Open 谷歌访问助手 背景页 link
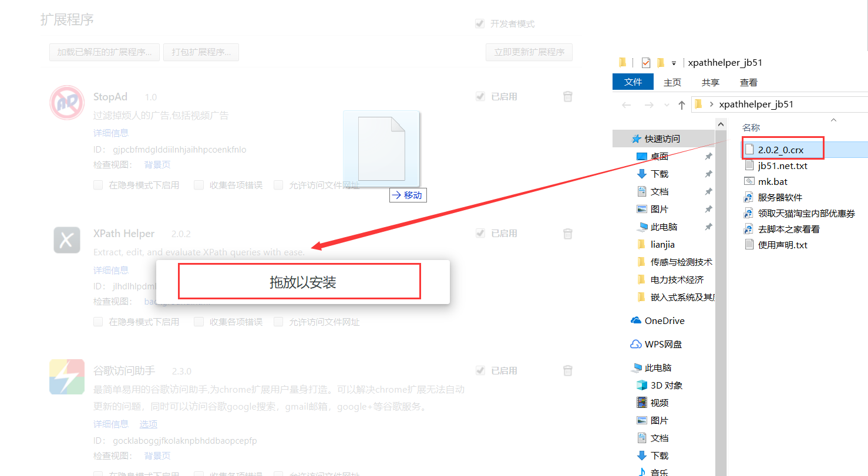The image size is (868, 476). coord(157,455)
